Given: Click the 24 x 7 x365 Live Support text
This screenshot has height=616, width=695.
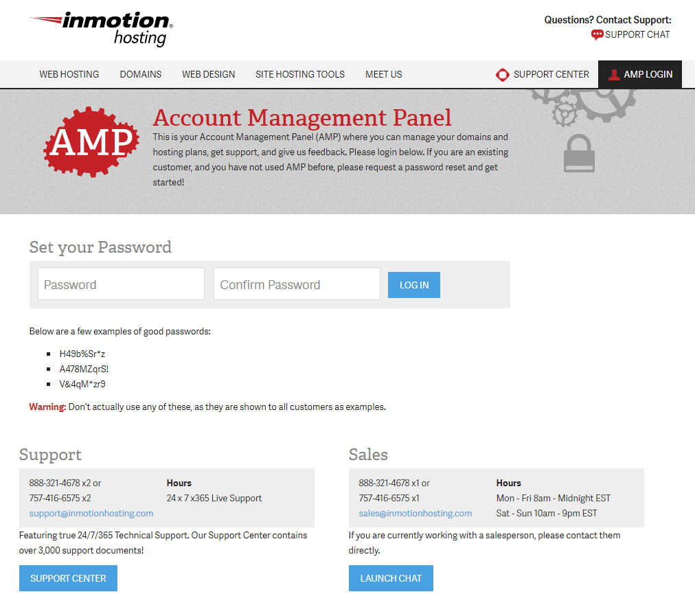Looking at the screenshot, I should (x=214, y=498).
